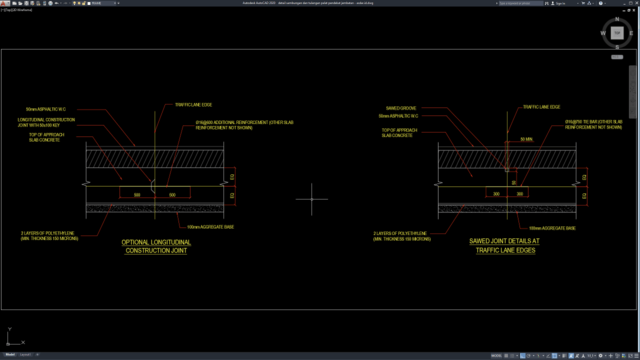Screen dimensions: 640x360
Task: Toggle annotation auto-scale icon
Action: coord(577,356)
